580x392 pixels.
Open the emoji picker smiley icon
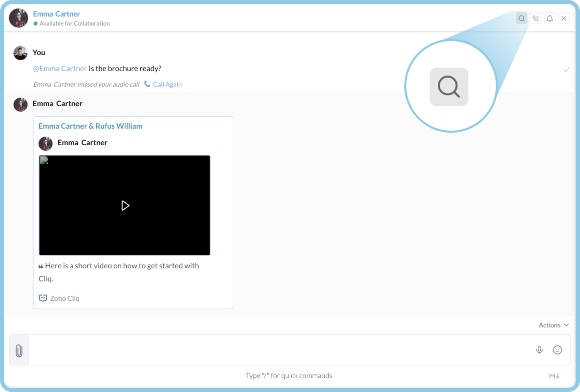coord(557,350)
